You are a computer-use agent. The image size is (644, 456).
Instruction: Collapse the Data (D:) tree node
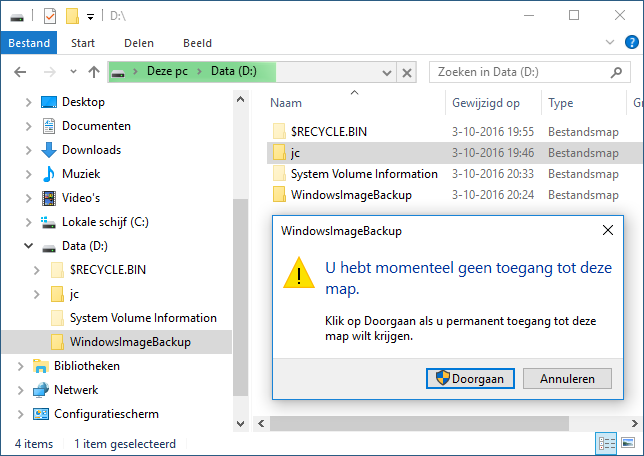28,246
